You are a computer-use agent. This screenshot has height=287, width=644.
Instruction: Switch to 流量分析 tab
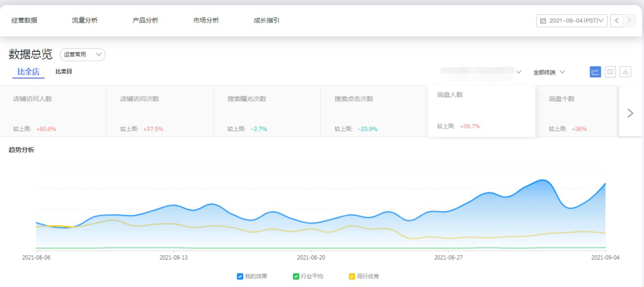click(85, 20)
